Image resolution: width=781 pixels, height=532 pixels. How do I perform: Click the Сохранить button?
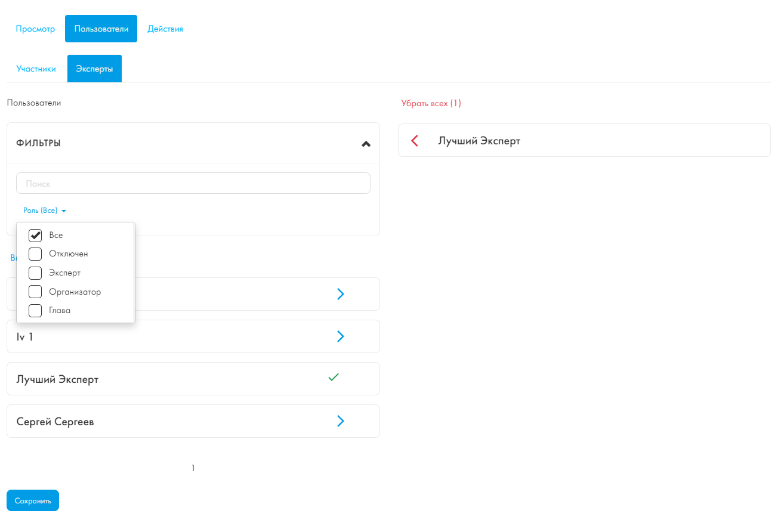coord(33,501)
